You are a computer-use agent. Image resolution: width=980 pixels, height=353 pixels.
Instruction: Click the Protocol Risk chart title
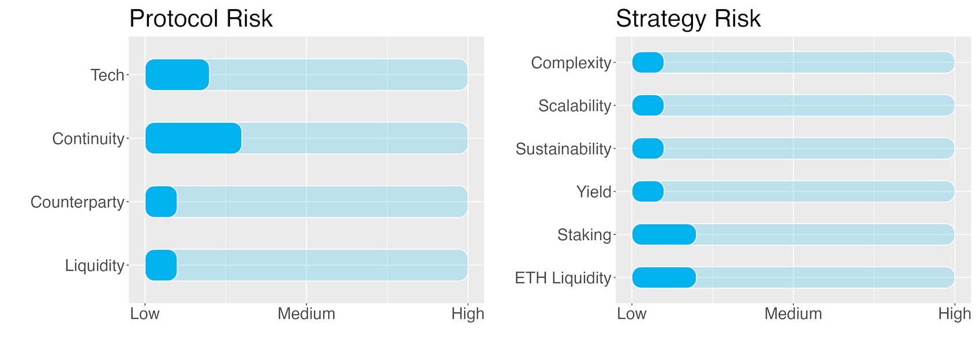[201, 18]
